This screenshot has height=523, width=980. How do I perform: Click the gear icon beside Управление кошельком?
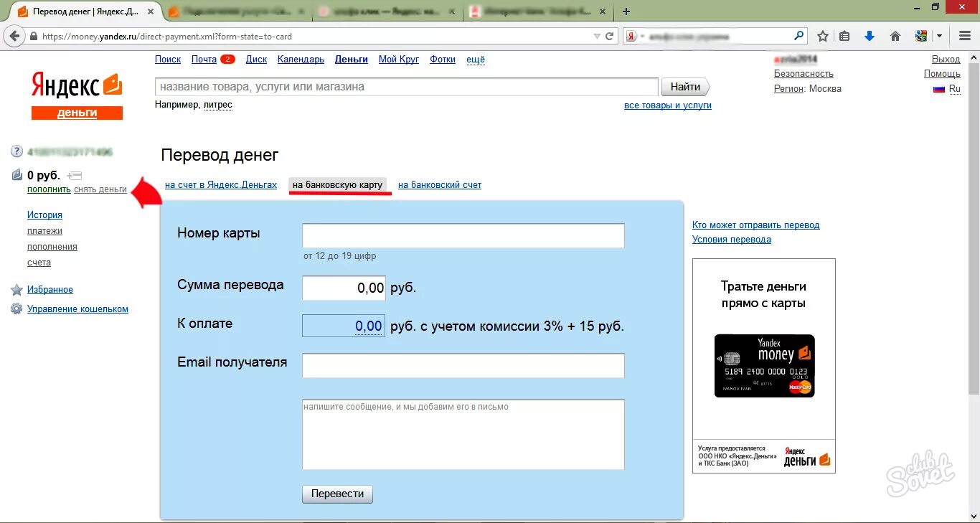[x=17, y=308]
